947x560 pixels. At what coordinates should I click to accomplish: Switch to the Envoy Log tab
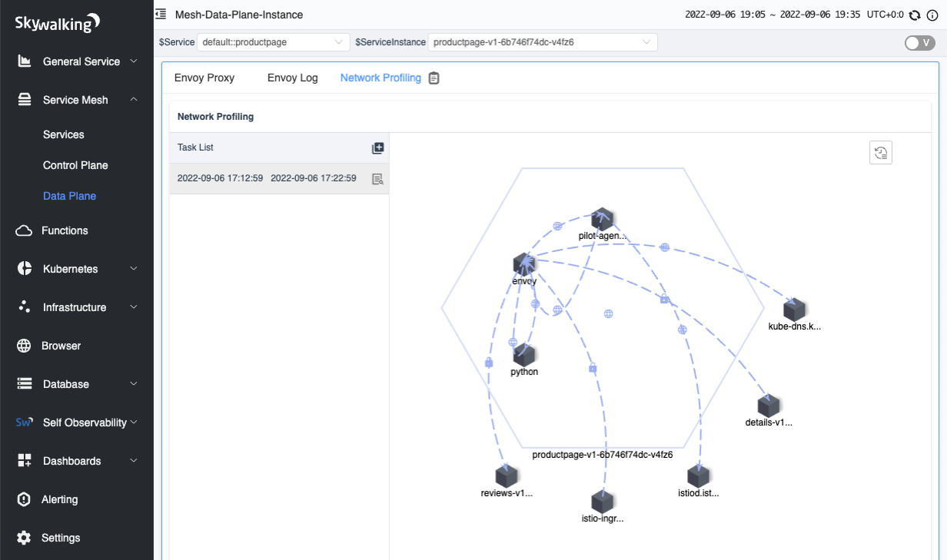pos(292,78)
